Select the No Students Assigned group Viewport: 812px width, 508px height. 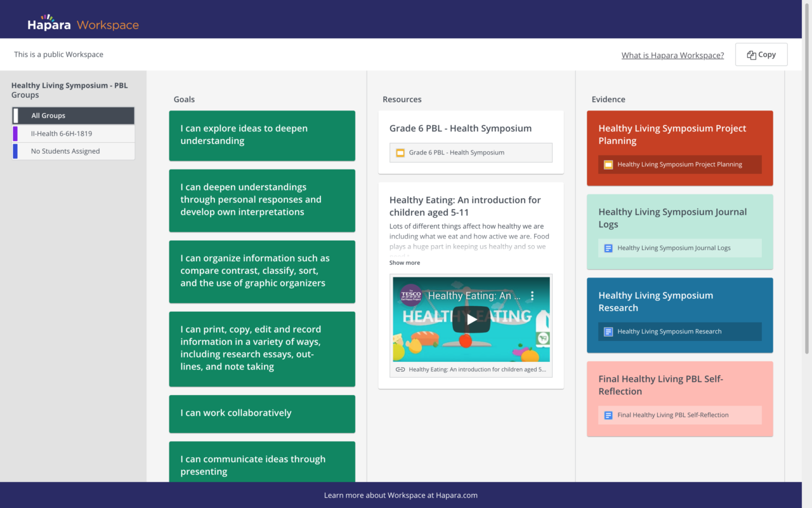pos(73,151)
